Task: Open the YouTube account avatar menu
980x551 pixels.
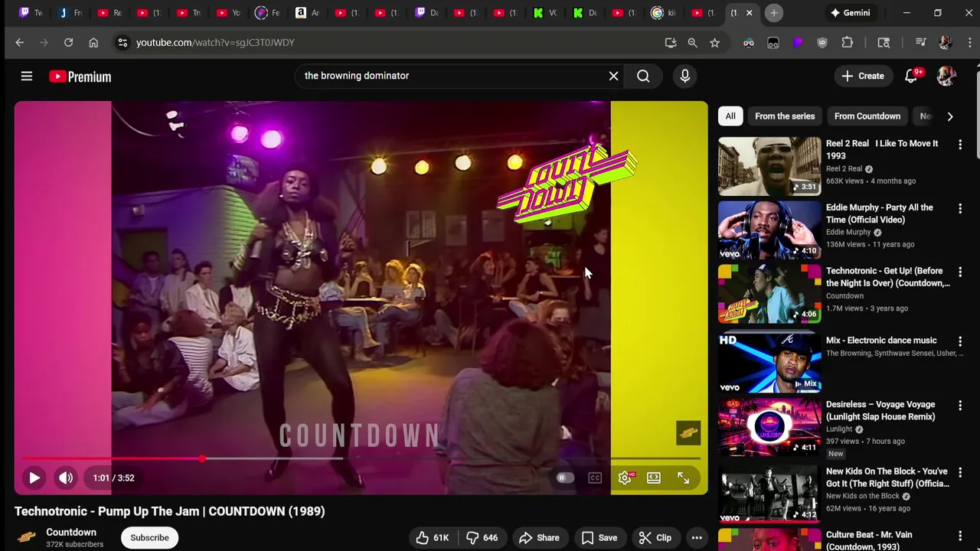Action: click(946, 76)
